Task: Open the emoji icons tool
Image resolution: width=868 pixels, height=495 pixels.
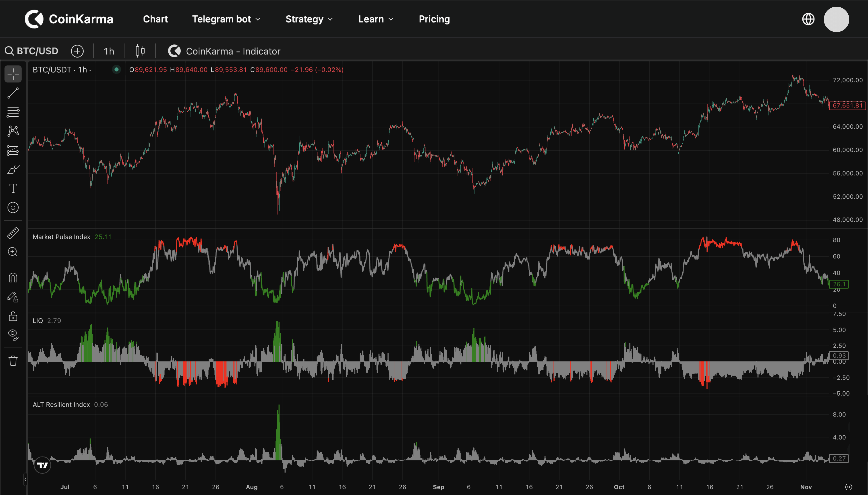Action: [13, 207]
